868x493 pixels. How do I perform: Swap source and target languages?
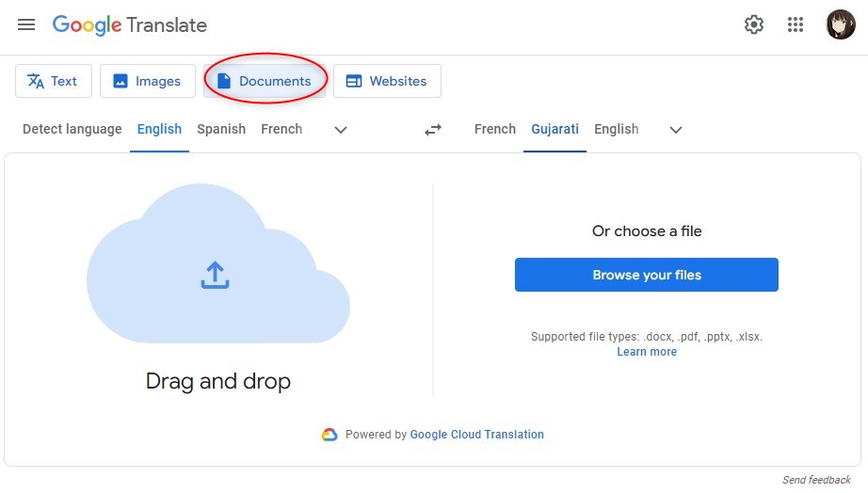coord(433,130)
